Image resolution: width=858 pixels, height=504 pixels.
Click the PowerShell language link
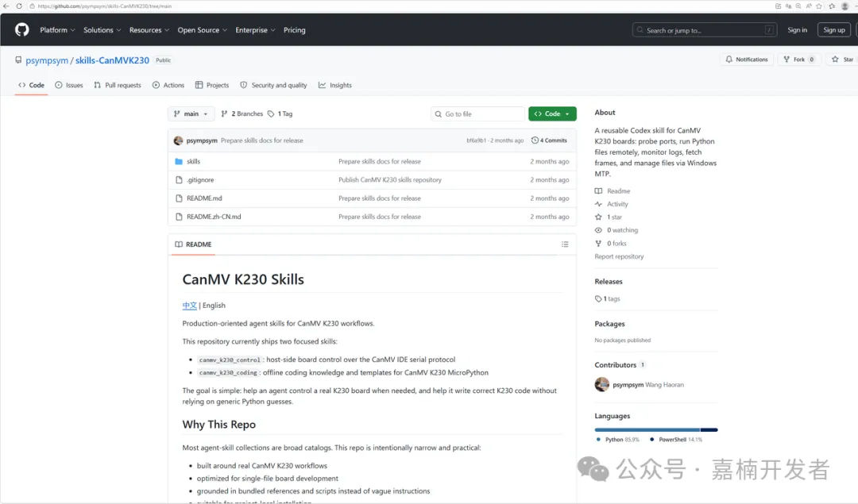coord(676,440)
